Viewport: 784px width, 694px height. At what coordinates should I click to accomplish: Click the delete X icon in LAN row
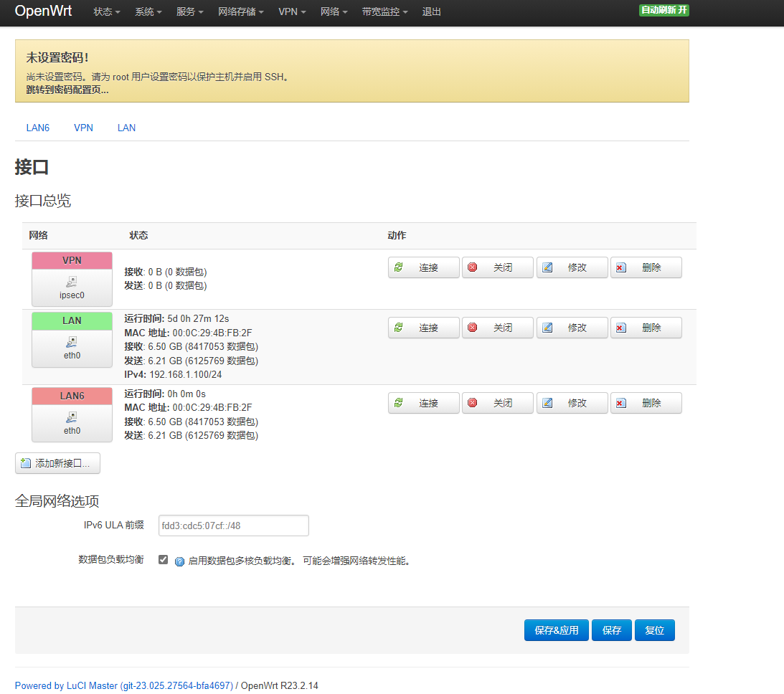[621, 327]
